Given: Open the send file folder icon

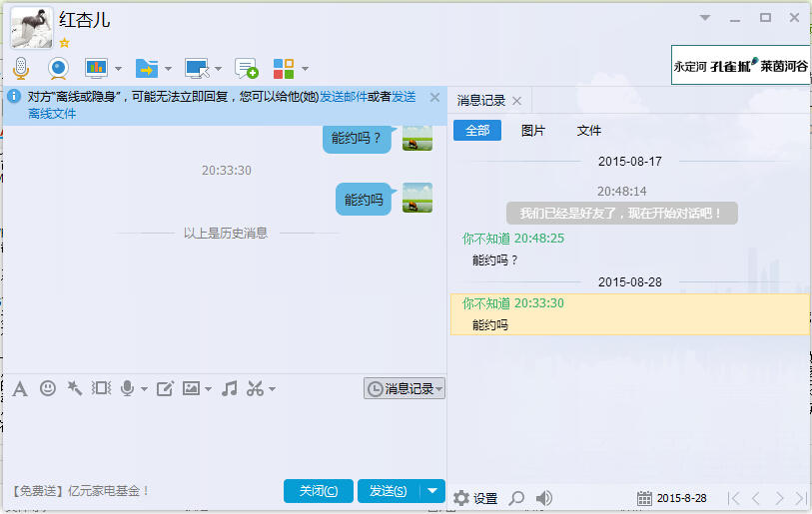Looking at the screenshot, I should coord(147,68).
